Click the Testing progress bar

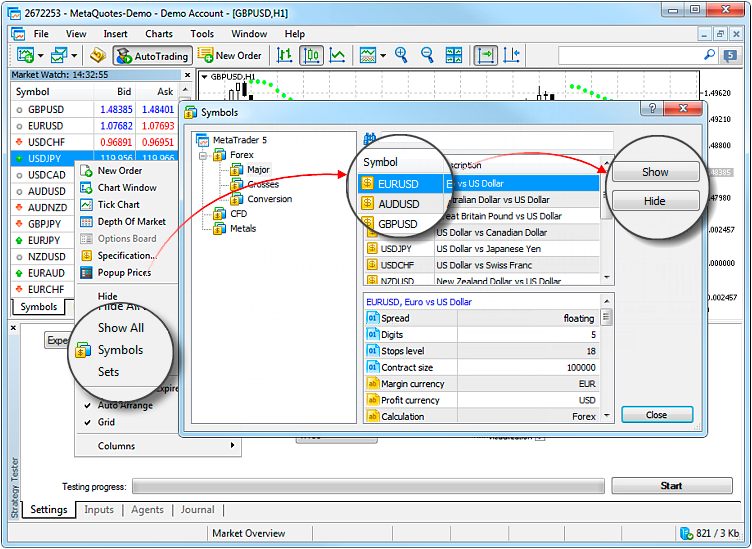click(x=368, y=486)
